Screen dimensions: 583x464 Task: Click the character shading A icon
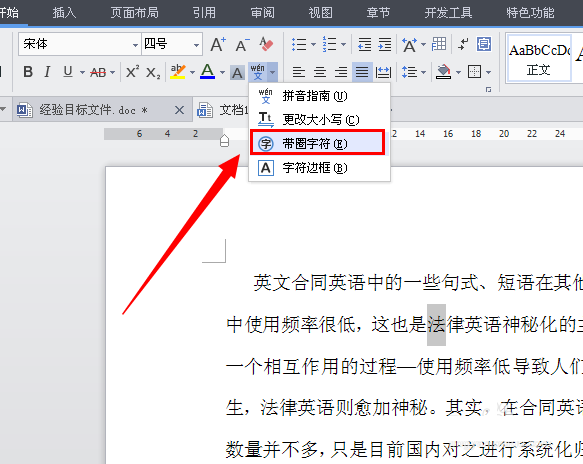[237, 72]
